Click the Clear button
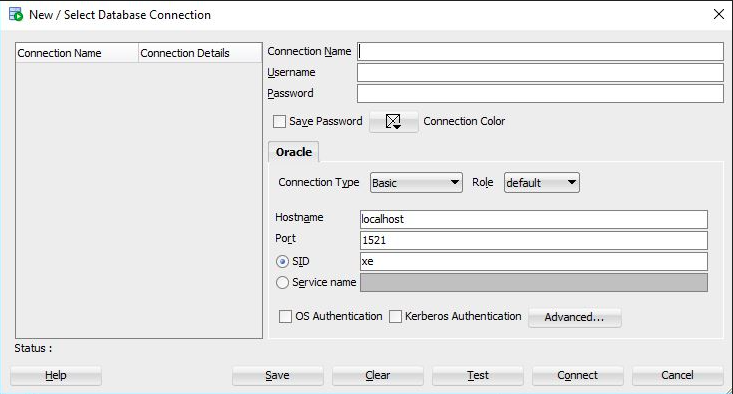This screenshot has width=733, height=394. tap(378, 375)
